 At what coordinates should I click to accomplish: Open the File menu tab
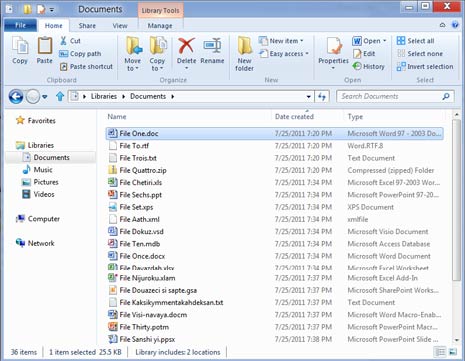(20, 25)
